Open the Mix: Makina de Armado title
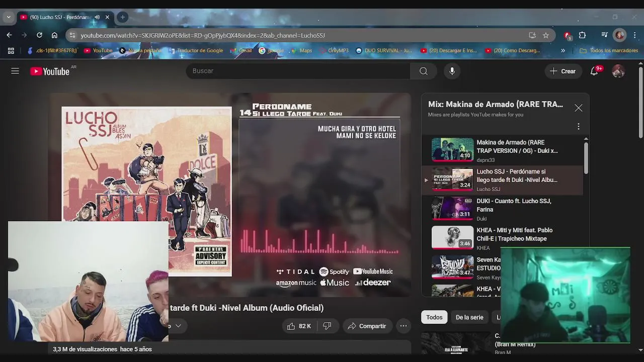 [x=496, y=104]
